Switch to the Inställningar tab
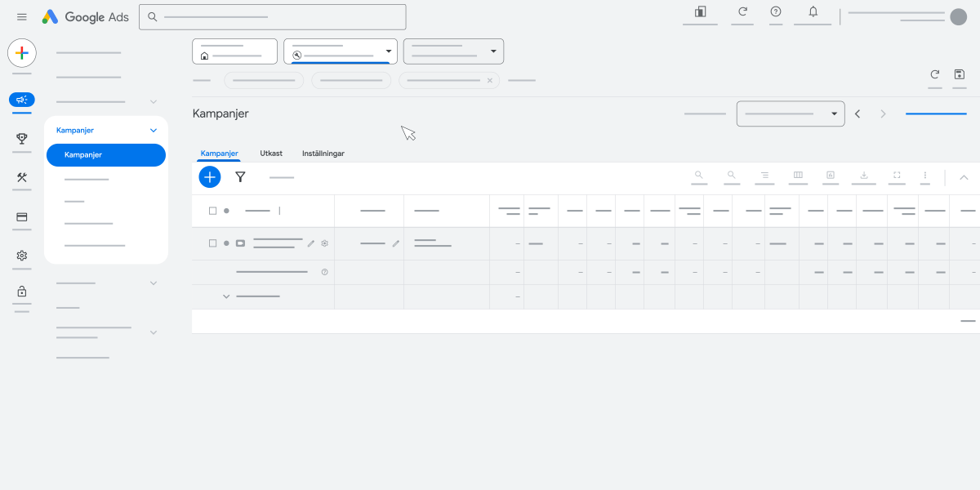Image resolution: width=980 pixels, height=490 pixels. pos(323,154)
